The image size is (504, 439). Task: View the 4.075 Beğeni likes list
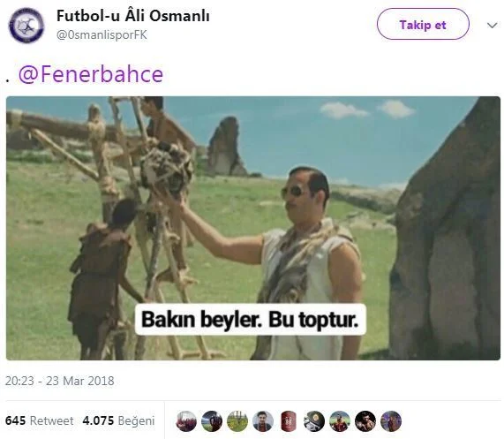click(118, 420)
